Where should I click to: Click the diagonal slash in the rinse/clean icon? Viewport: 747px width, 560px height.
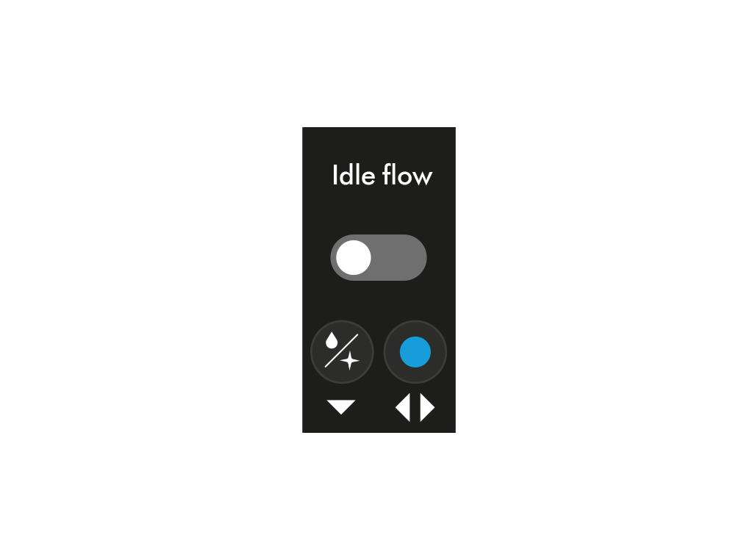tap(342, 351)
